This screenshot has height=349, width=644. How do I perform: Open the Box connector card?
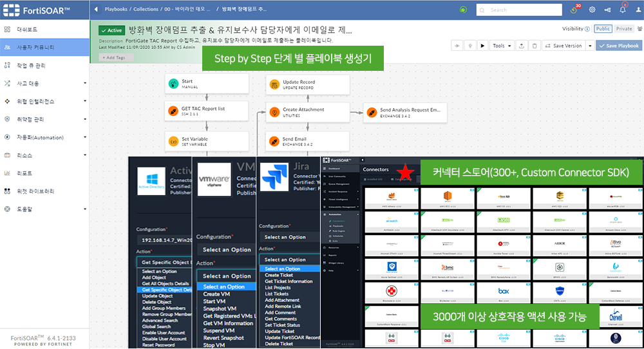pyautogui.click(x=504, y=292)
